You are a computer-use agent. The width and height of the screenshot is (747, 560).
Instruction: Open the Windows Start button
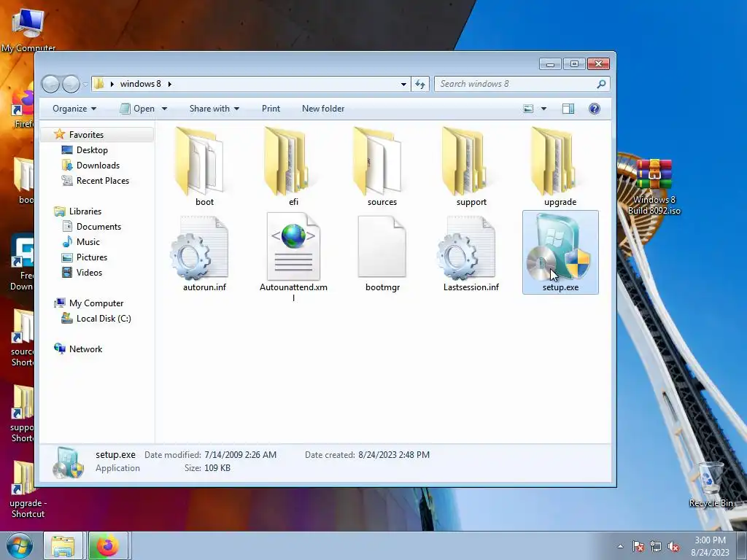[x=20, y=545]
